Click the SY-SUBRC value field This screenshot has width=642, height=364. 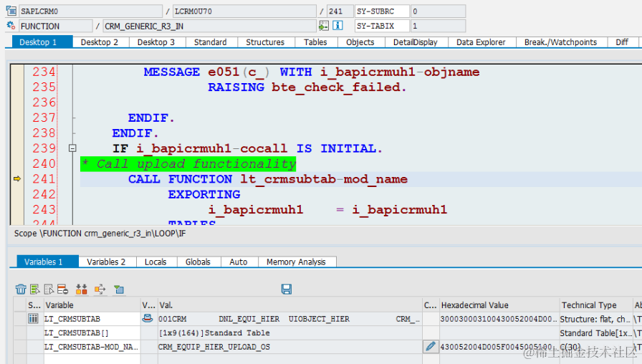tap(438, 11)
